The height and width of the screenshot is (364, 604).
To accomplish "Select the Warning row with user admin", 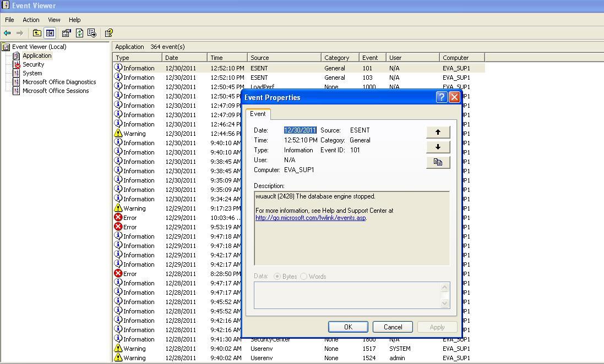I will [298, 358].
